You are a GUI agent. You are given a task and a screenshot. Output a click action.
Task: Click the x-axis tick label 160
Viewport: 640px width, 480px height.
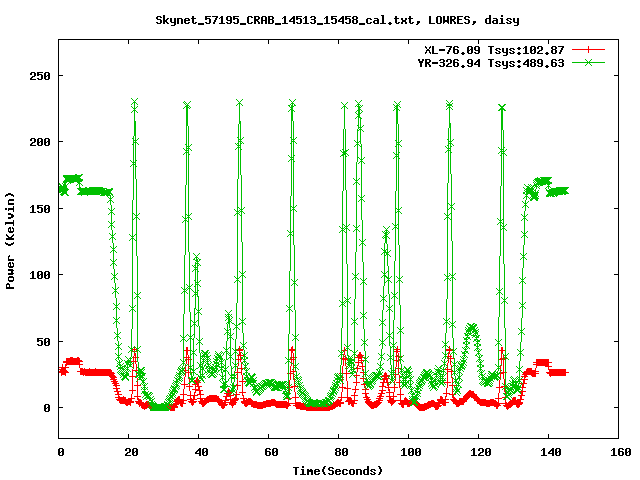621,452
